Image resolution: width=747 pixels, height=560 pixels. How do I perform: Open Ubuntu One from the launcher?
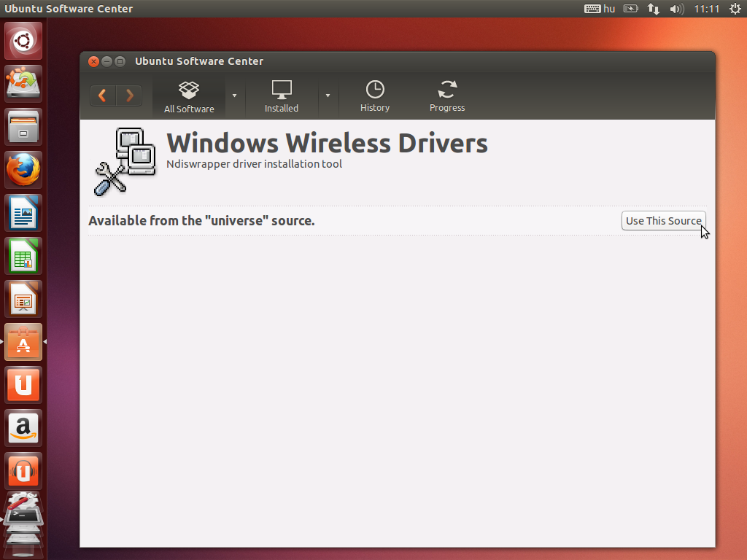point(23,385)
